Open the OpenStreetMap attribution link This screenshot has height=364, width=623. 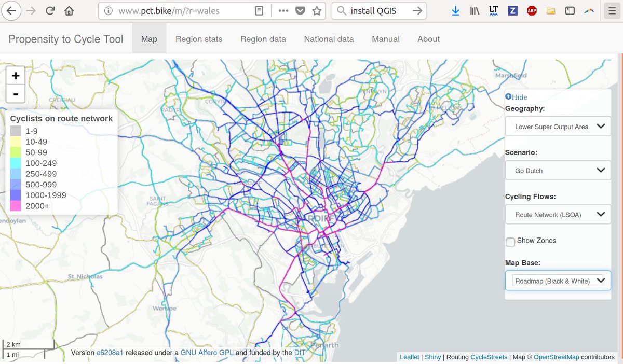(x=556, y=357)
